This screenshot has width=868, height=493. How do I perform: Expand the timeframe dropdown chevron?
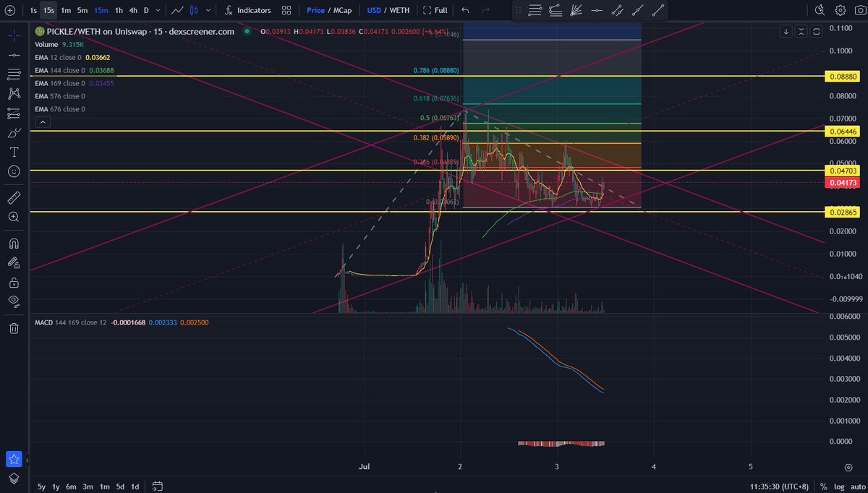(158, 11)
